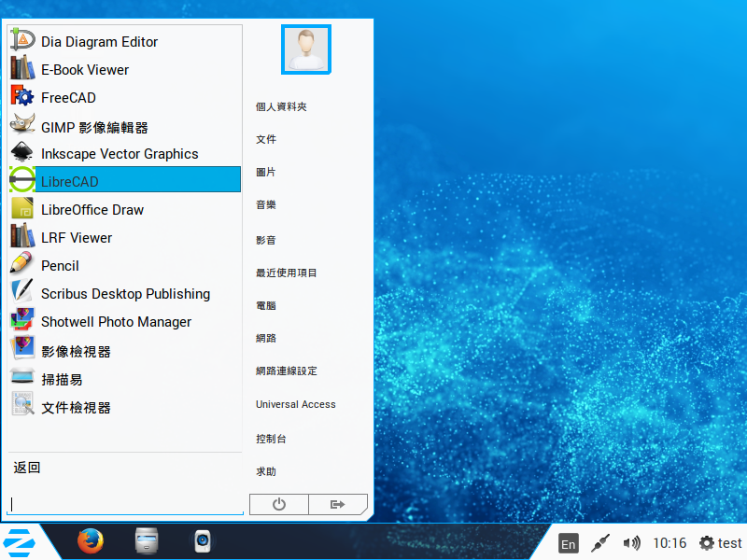Click the 文件檢視器 magnifier icon
Image resolution: width=747 pixels, height=560 pixels.
22,404
